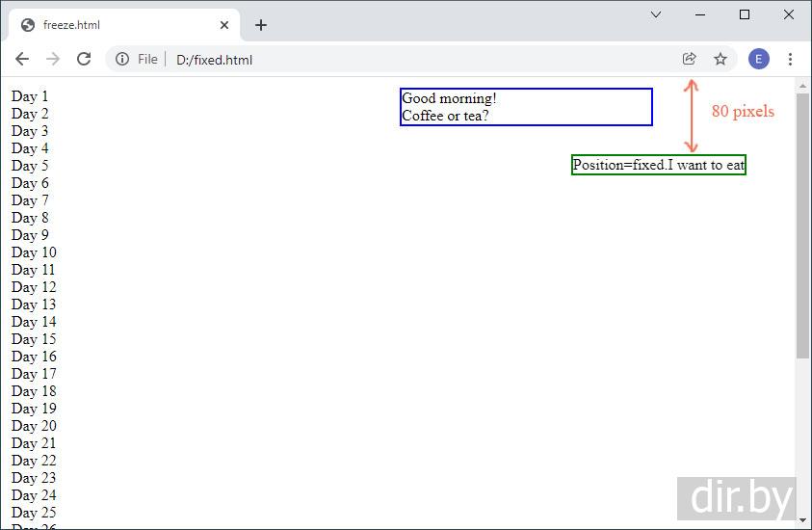Maximize the browser window
The image size is (812, 530).
point(745,14)
